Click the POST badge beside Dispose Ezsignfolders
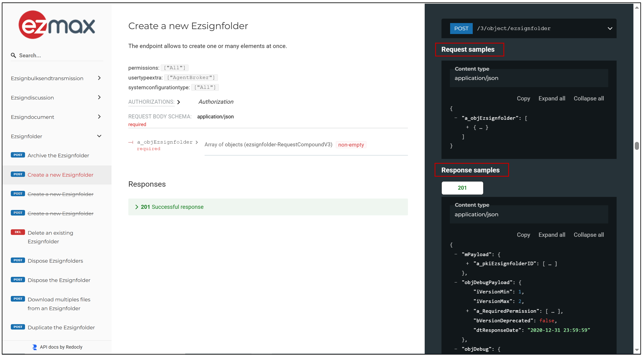 click(x=18, y=260)
